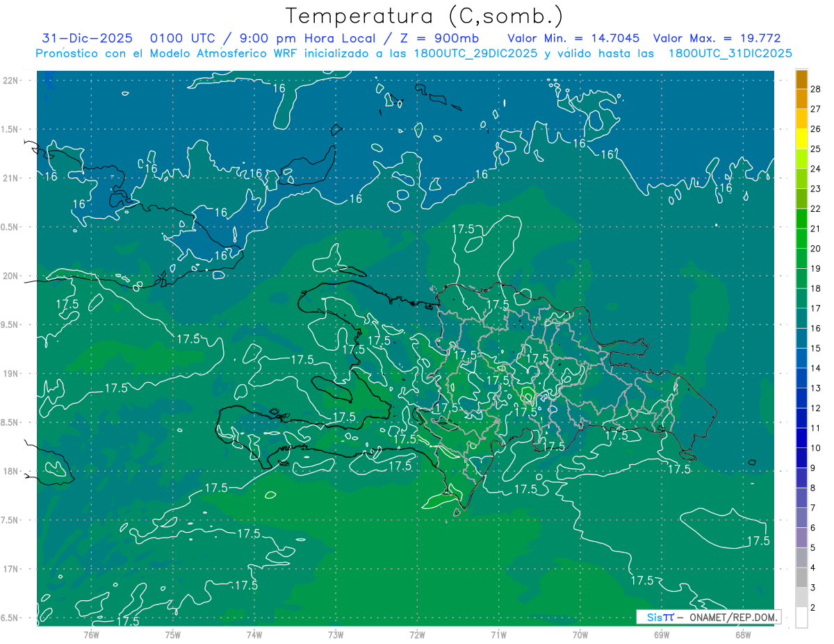Screen dimensions: 834x644
Task: Click the '0.5N' latitude axis label
Action: tap(10, 227)
